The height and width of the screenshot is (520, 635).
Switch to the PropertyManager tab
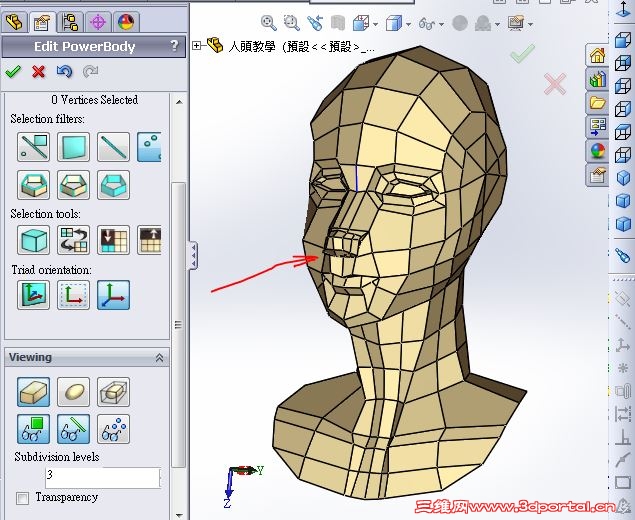click(x=42, y=22)
